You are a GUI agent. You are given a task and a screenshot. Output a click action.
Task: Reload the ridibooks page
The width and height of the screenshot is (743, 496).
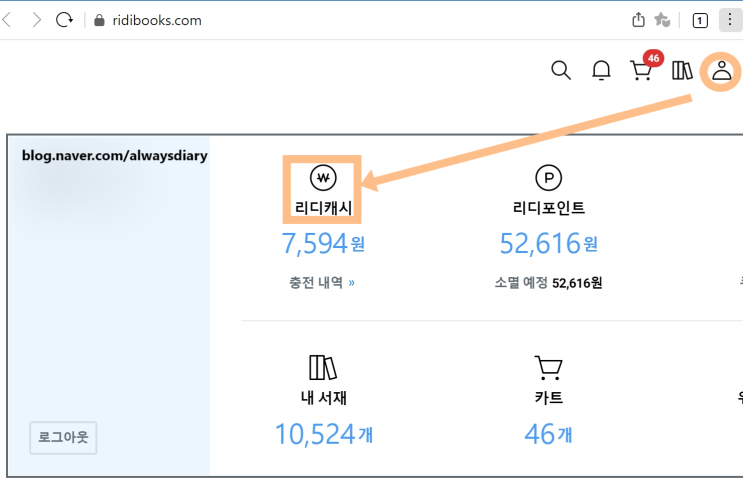point(64,20)
